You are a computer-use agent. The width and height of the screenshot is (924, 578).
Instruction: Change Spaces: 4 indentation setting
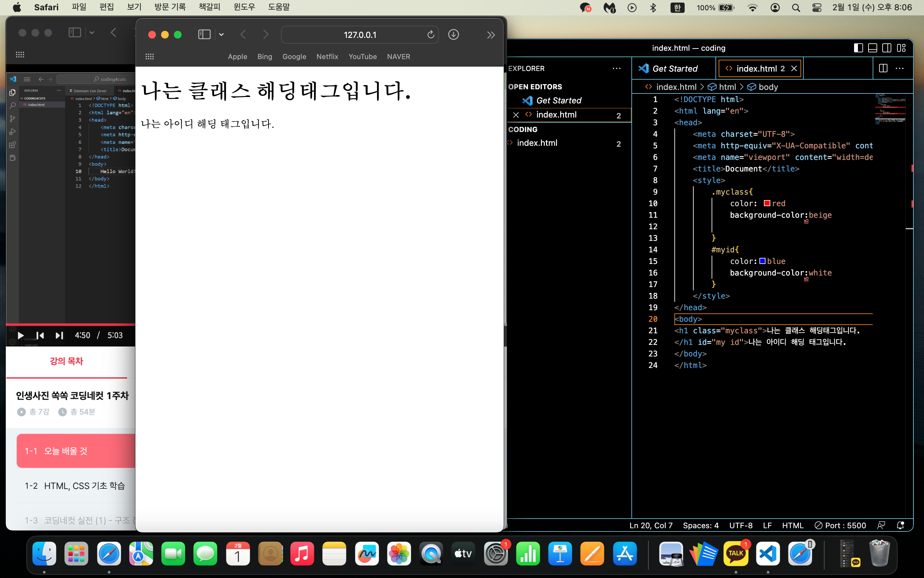point(700,525)
